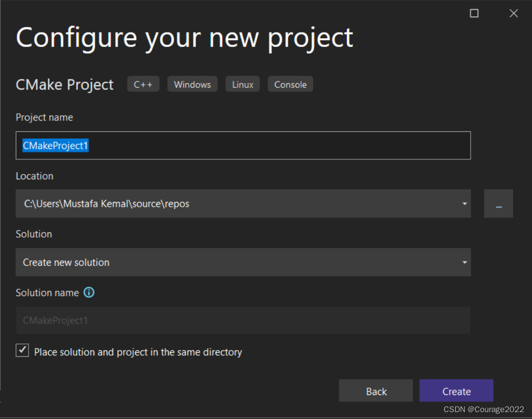Click the disabled Solution name field
The height and width of the screenshot is (419, 532).
click(x=243, y=320)
